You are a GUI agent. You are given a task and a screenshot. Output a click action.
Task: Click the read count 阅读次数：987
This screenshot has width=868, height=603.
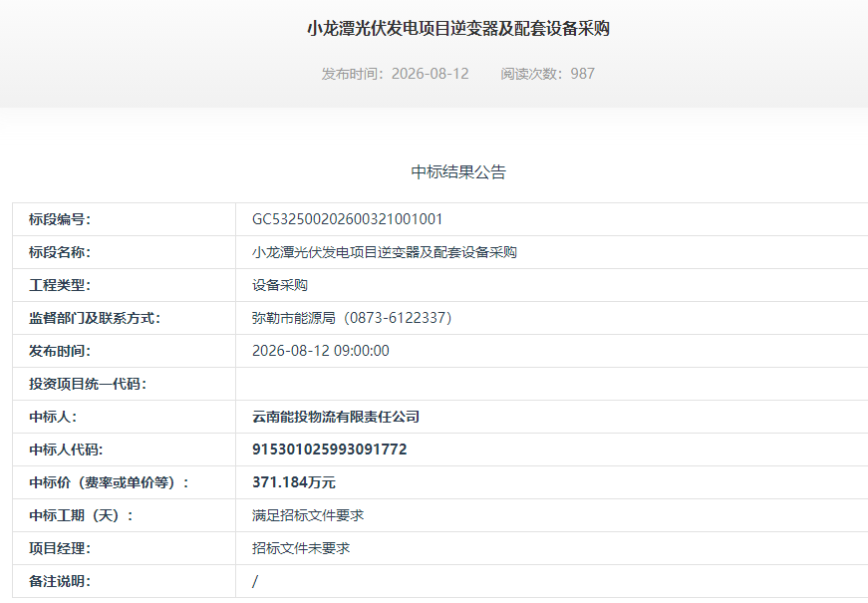click(x=547, y=74)
